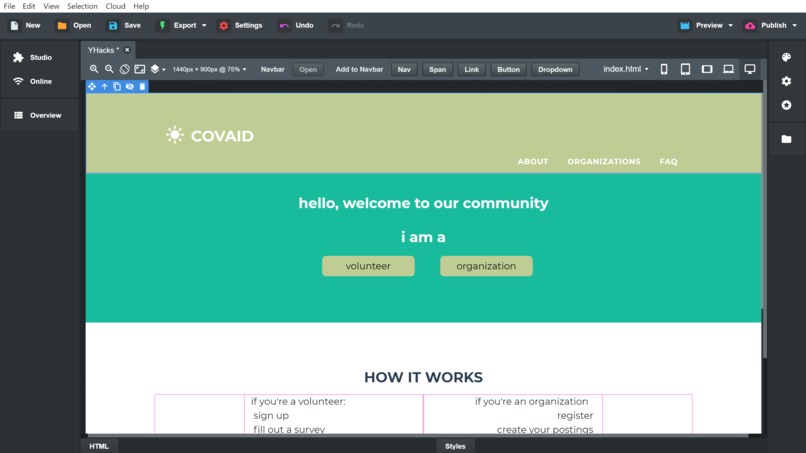Viewport: 806px width, 453px height.
Task: Expand the Publish dropdown arrow
Action: [795, 25]
